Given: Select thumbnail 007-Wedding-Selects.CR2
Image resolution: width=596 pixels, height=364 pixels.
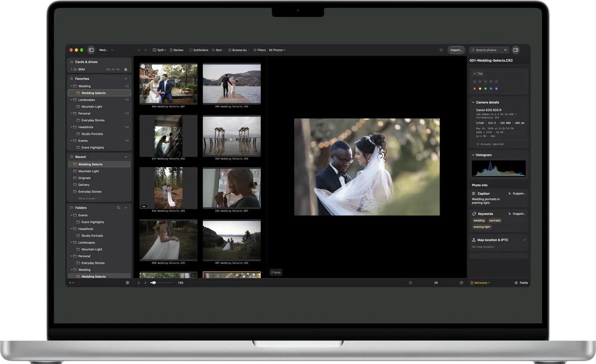Looking at the screenshot, I should [232, 240].
